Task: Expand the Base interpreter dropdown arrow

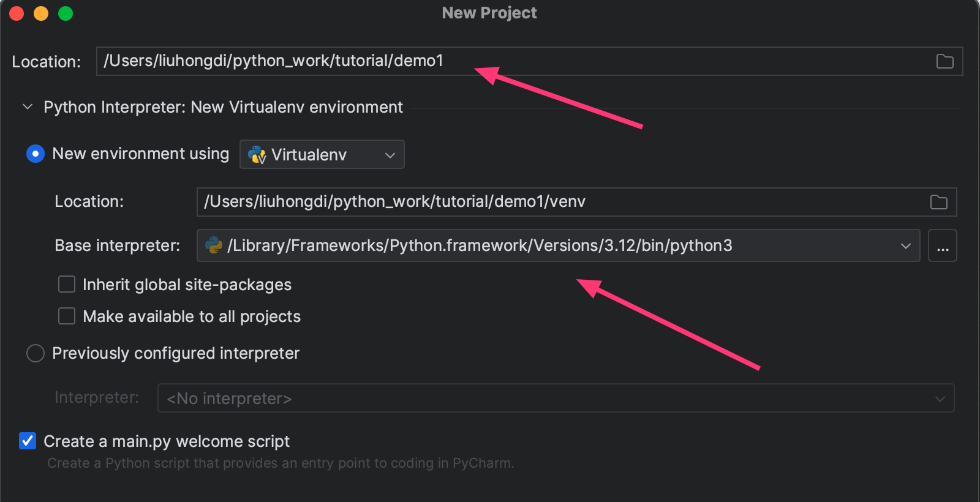Action: click(x=905, y=245)
